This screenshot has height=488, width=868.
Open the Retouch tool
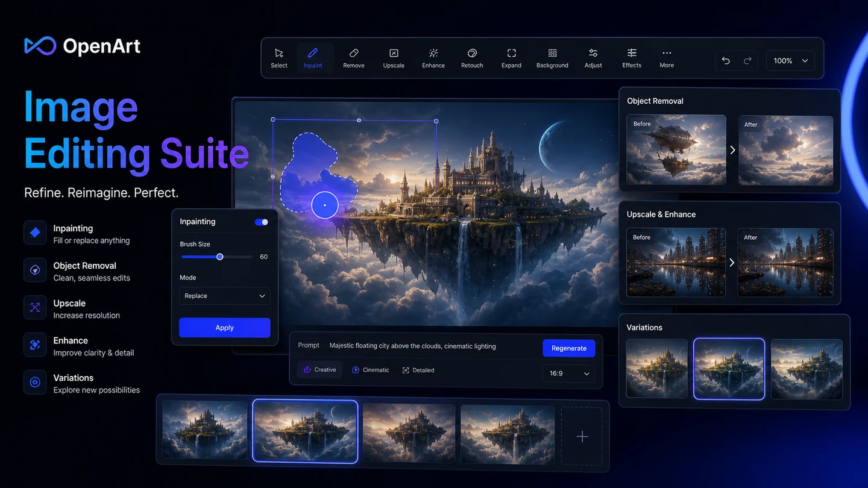pyautogui.click(x=472, y=58)
